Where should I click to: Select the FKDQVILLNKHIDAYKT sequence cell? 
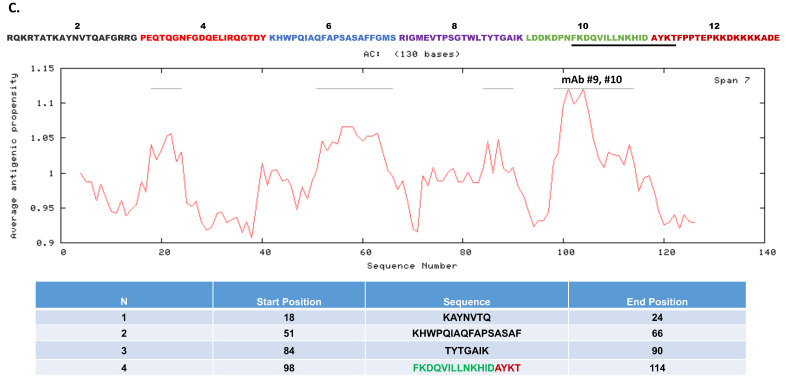[x=467, y=367]
